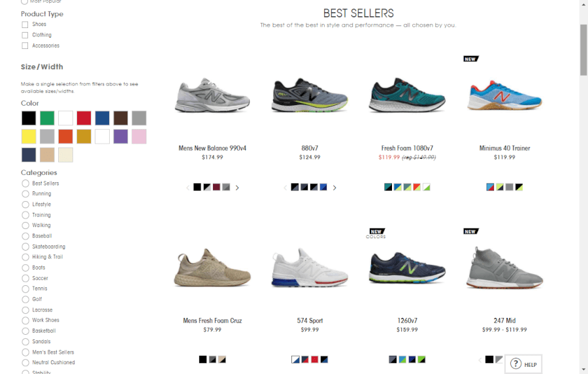
Task: Select blue colorway icon under 880v7
Action: tap(323, 187)
